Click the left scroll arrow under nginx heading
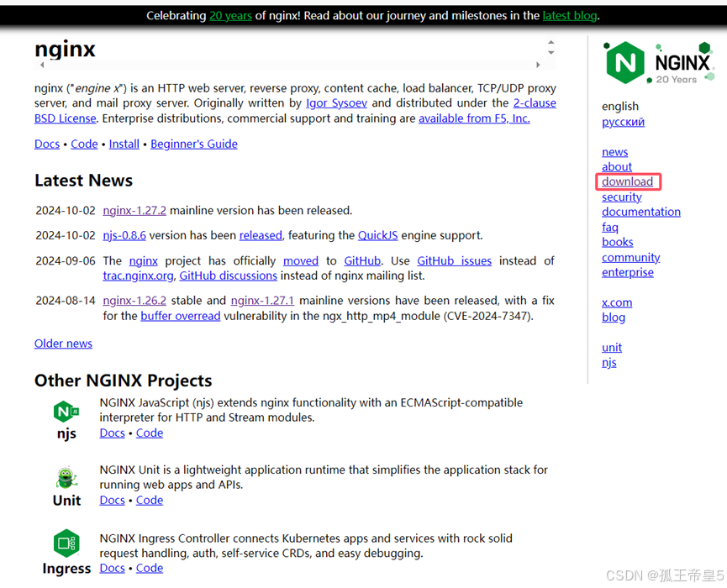Image resolution: width=727 pixels, height=588 pixels. pos(42,65)
